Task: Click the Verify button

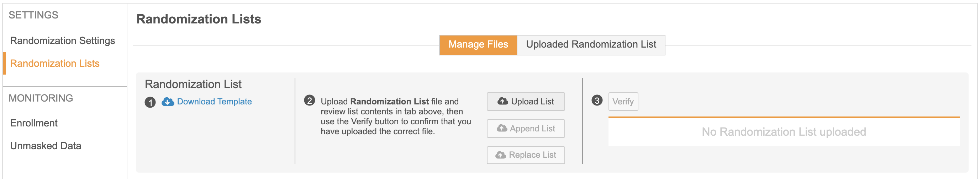Action: 623,102
